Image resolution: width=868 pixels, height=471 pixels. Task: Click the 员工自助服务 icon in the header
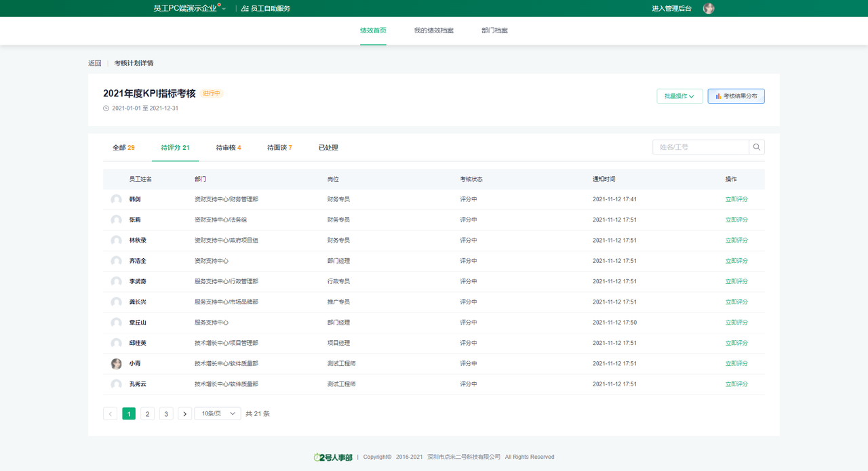pos(245,9)
